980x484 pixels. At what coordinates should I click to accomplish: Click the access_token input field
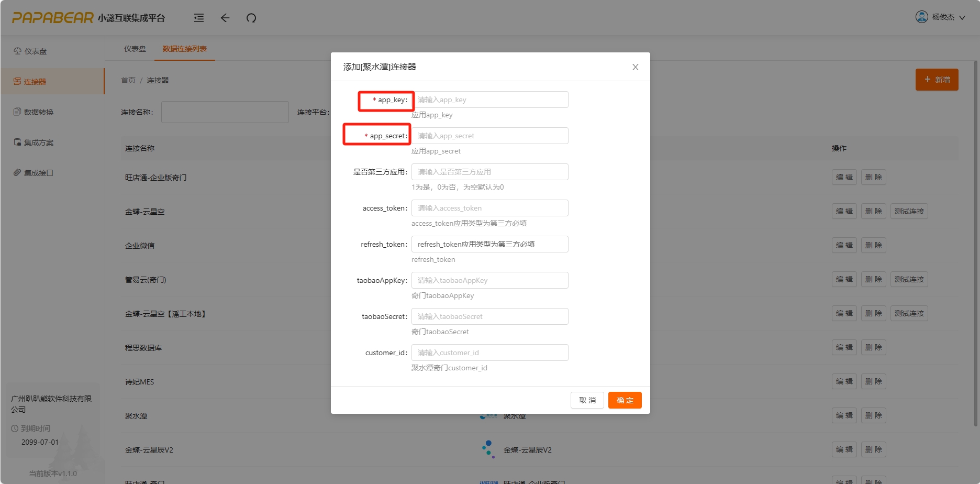pos(489,208)
